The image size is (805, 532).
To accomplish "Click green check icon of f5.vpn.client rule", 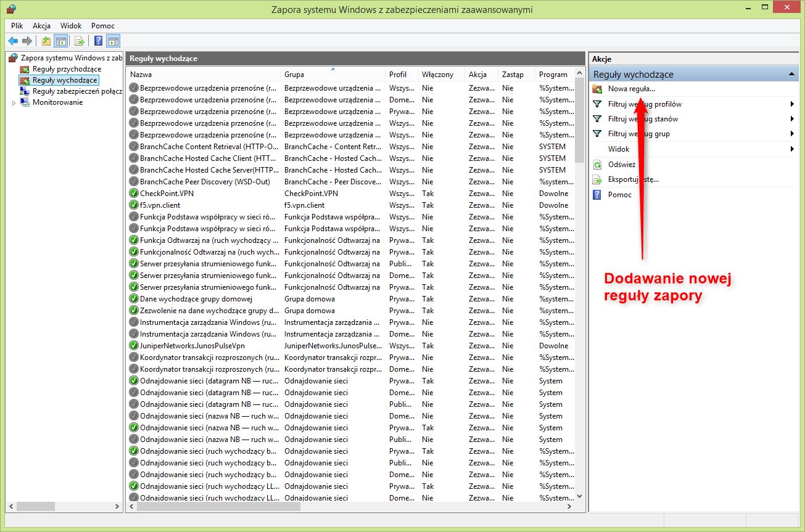I will click(x=134, y=205).
